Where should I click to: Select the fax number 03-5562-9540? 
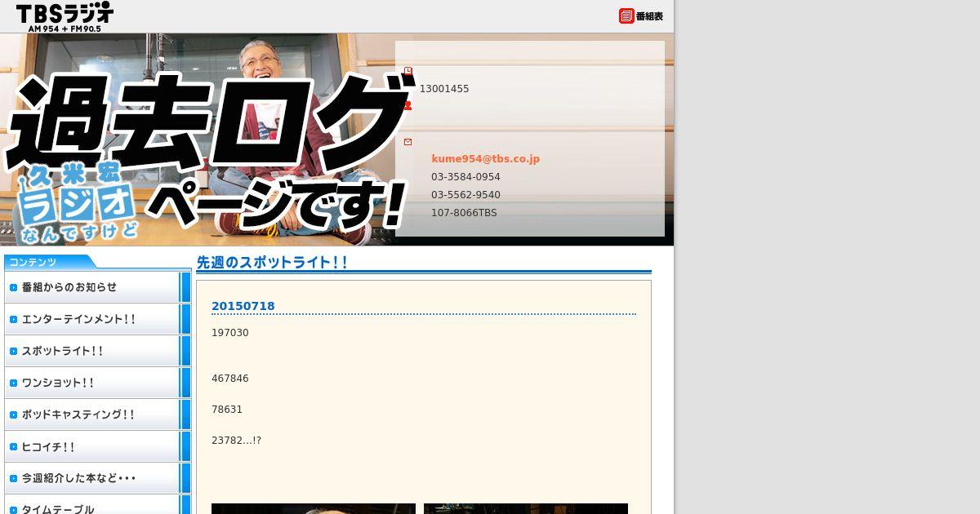[x=465, y=195]
